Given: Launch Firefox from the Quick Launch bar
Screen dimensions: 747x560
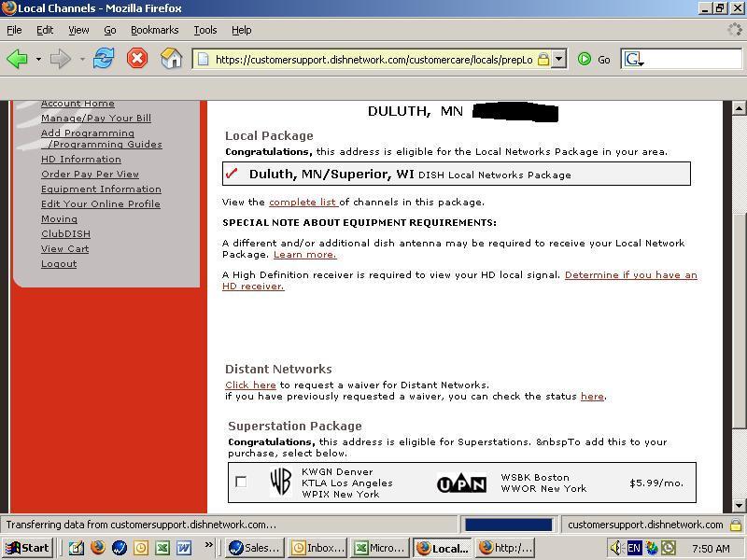Looking at the screenshot, I should tap(98, 548).
